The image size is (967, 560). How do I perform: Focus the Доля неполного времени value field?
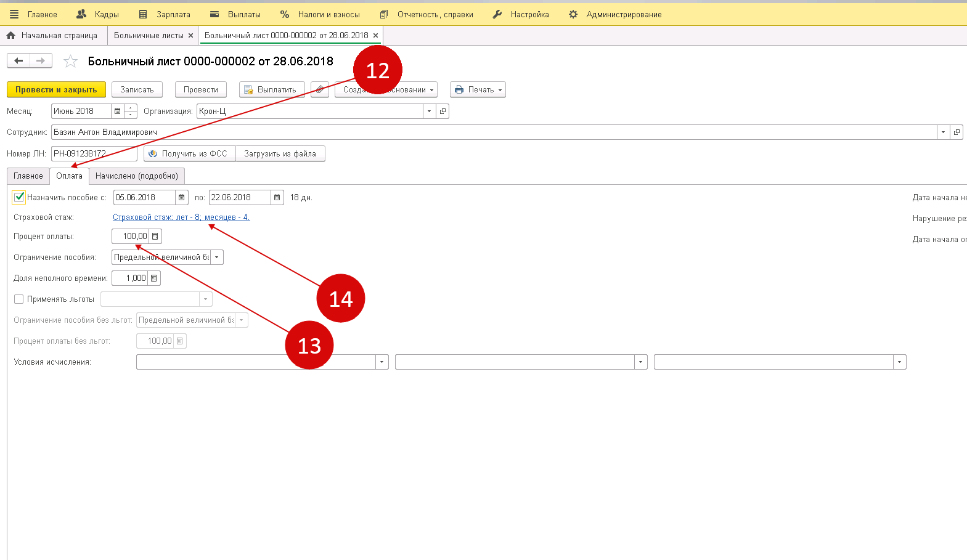click(x=129, y=278)
